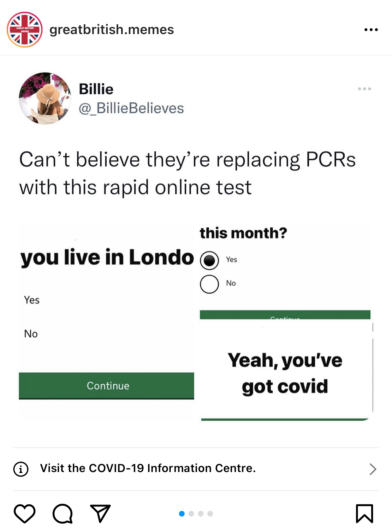Jump to fourth carousel dot
Screen dimensions: 392x532
(210, 514)
